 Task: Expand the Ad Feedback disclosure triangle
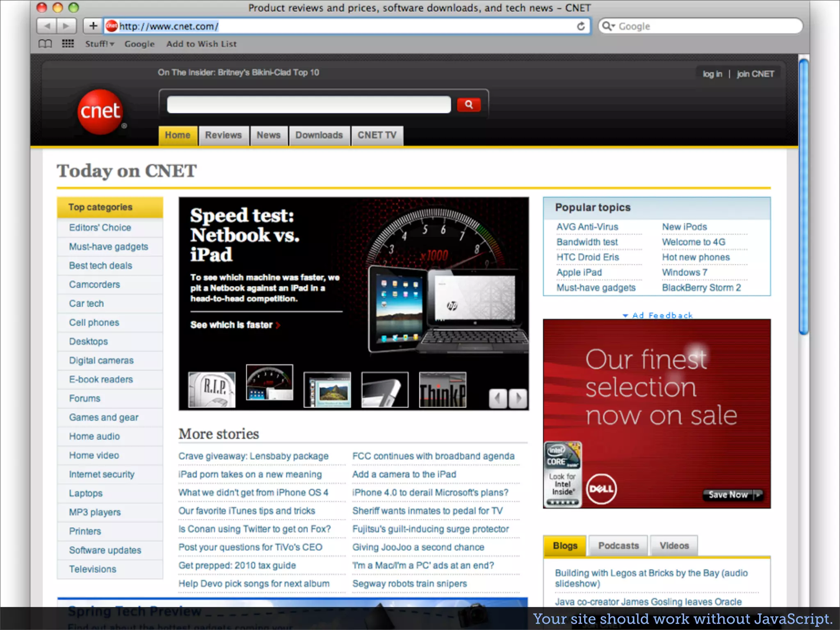click(x=625, y=315)
